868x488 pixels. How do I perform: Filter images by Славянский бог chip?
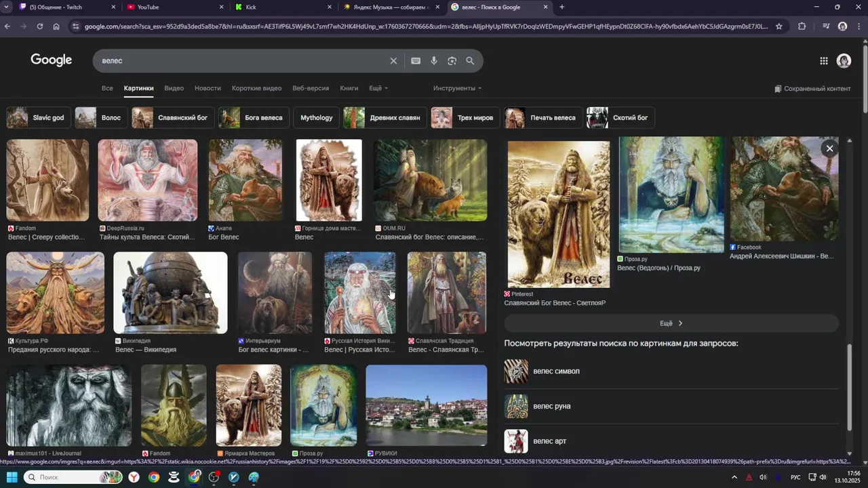tap(173, 117)
